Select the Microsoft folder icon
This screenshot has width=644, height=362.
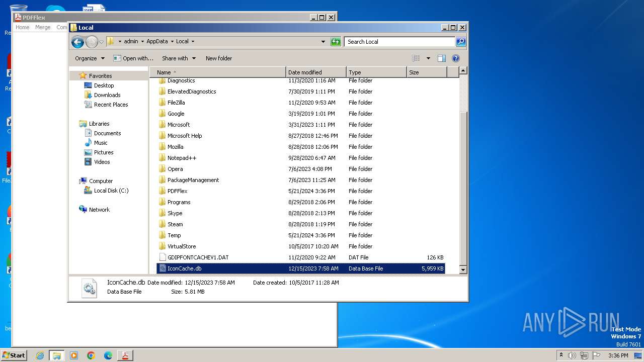163,125
